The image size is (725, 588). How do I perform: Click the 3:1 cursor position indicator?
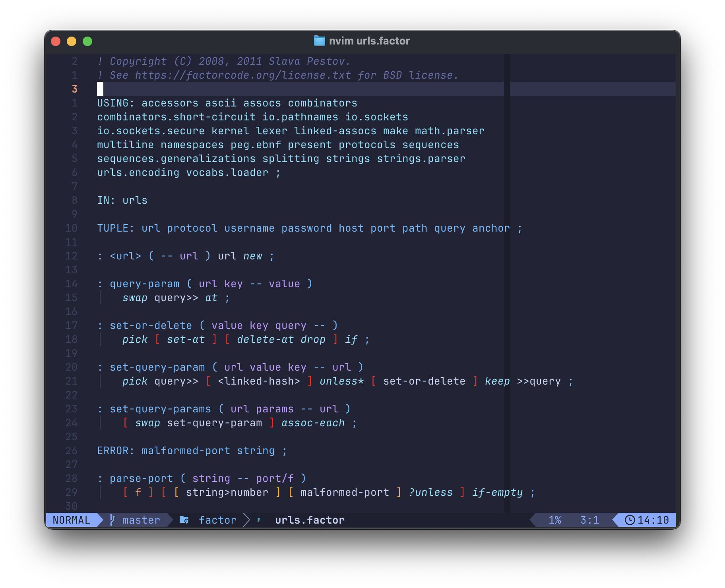click(589, 520)
